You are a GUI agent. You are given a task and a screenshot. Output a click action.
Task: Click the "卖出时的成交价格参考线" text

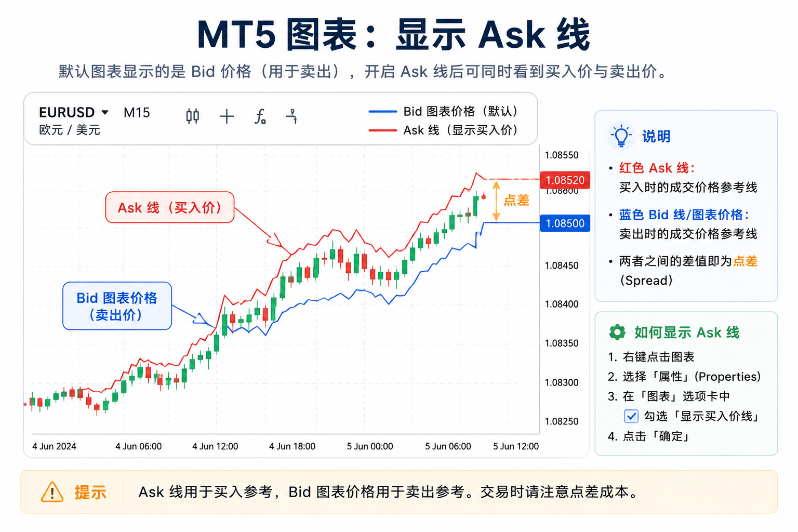tap(688, 234)
